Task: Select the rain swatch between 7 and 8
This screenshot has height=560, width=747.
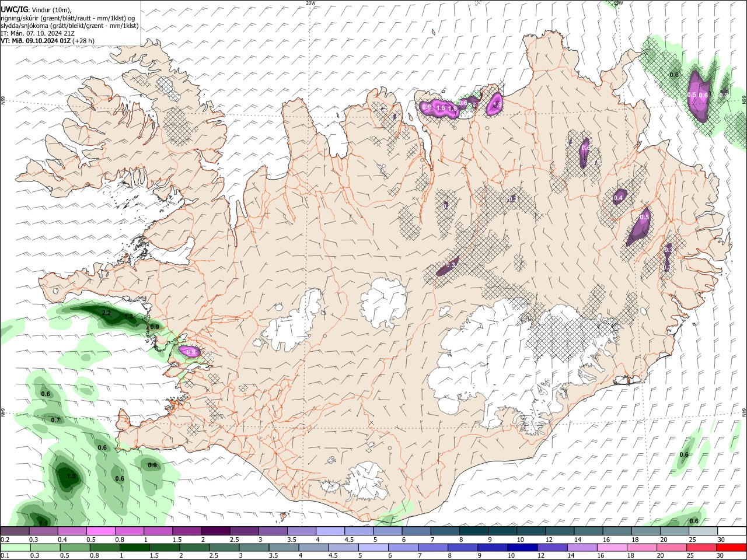Action: click(433, 548)
